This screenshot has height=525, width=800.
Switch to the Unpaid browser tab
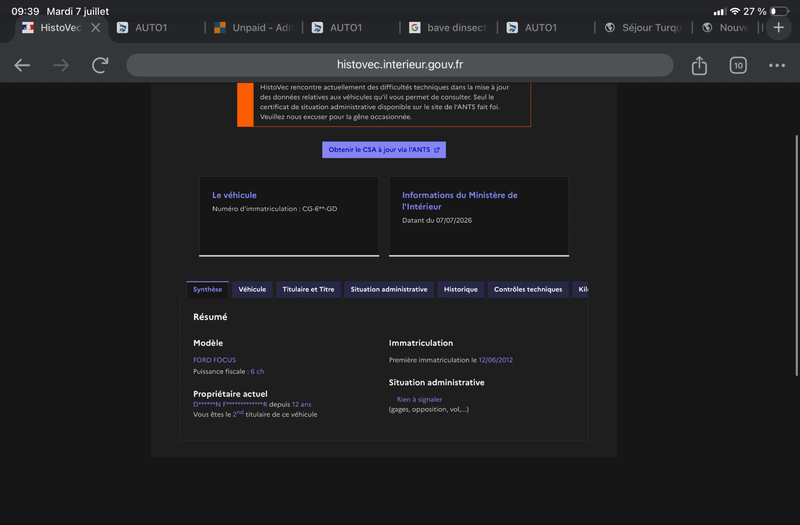coord(253,28)
